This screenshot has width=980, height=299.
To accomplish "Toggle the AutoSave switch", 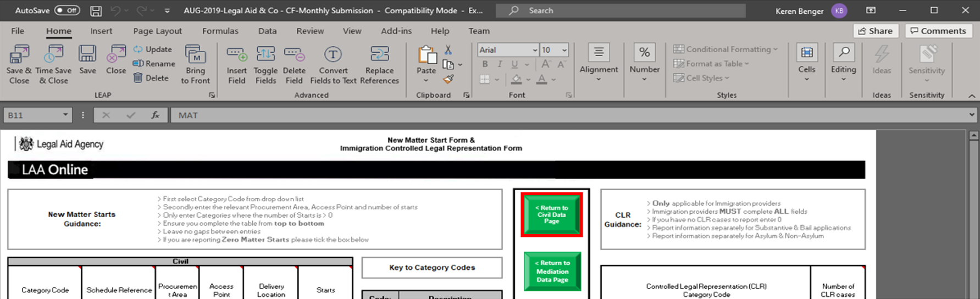I will click(x=67, y=10).
